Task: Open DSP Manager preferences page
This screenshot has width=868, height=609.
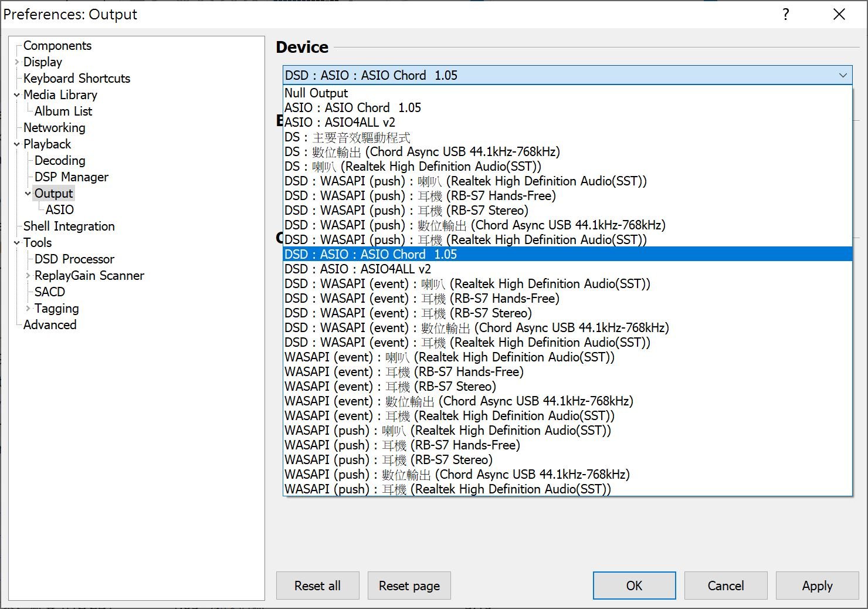Action: [72, 177]
